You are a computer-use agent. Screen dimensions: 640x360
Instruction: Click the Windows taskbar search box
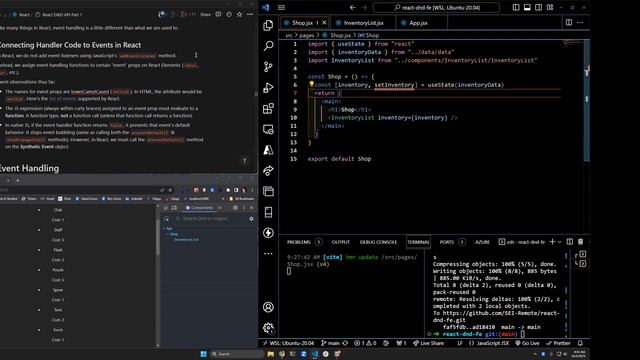(x=237, y=354)
